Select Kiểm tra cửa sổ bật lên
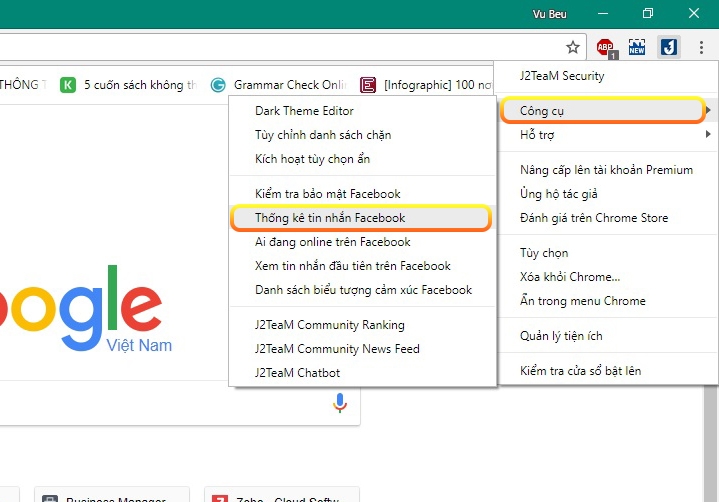 (x=580, y=371)
